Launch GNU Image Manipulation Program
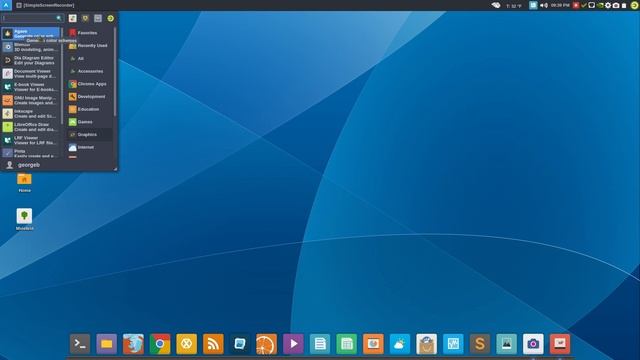 point(31,100)
